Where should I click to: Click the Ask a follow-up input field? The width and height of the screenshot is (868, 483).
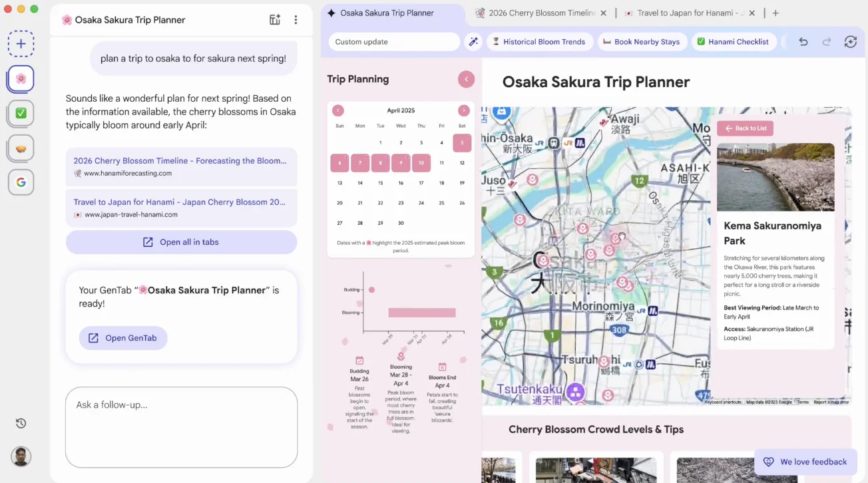tap(181, 426)
